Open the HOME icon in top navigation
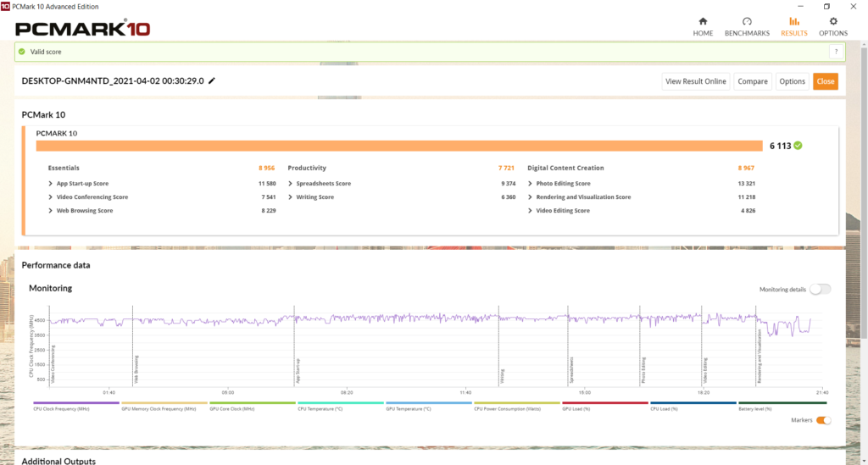Viewport: 868px width, 465px height. pos(703,22)
